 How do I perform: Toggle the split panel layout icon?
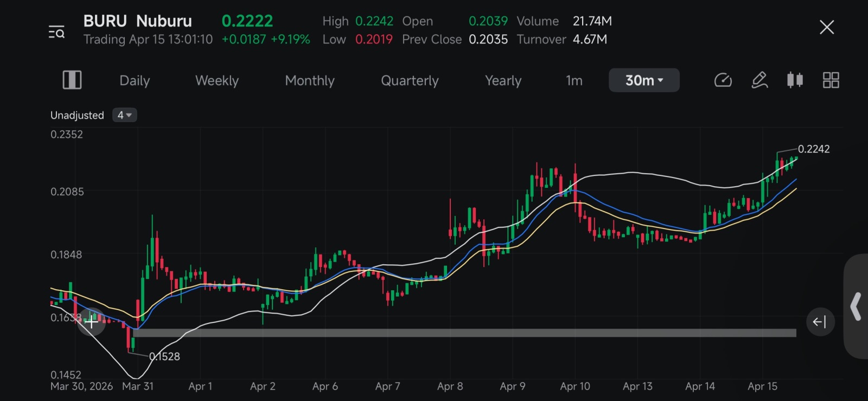click(x=72, y=80)
